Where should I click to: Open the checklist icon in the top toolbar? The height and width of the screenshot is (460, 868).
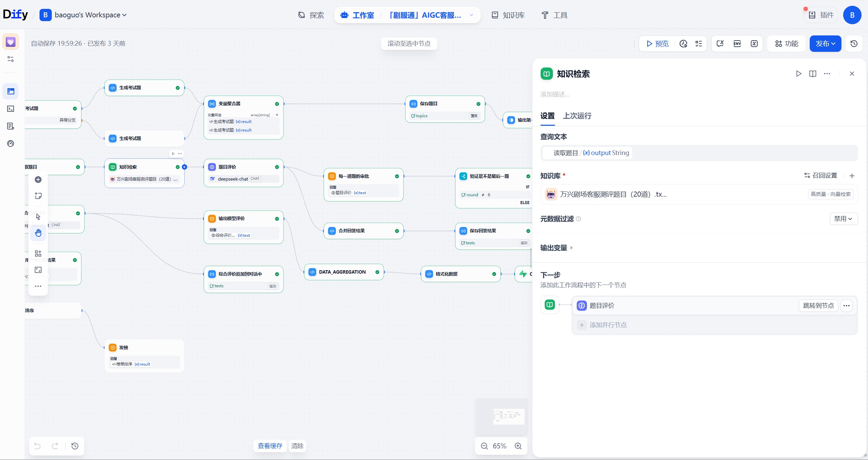point(699,44)
